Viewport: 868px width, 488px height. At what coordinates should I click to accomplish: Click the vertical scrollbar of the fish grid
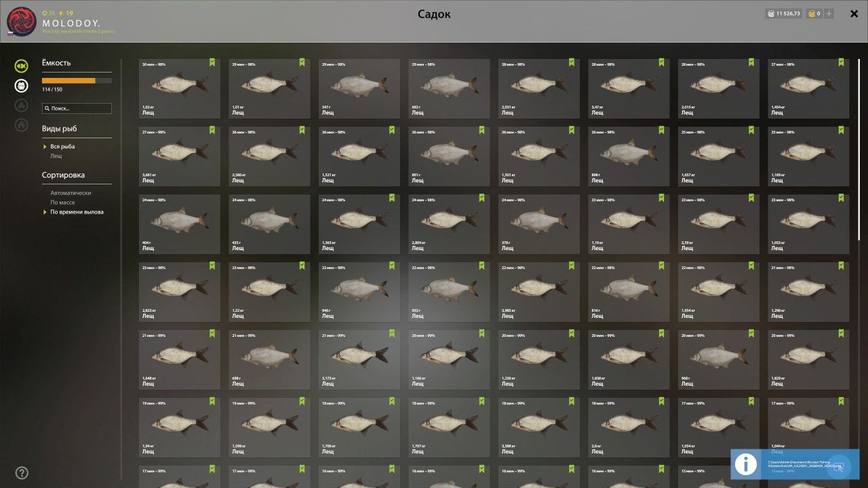click(859, 149)
